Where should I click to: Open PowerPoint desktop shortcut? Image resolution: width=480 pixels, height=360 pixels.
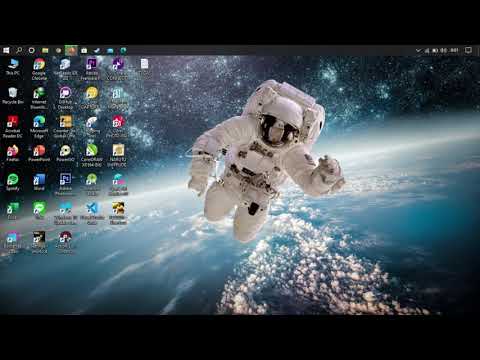(x=39, y=153)
